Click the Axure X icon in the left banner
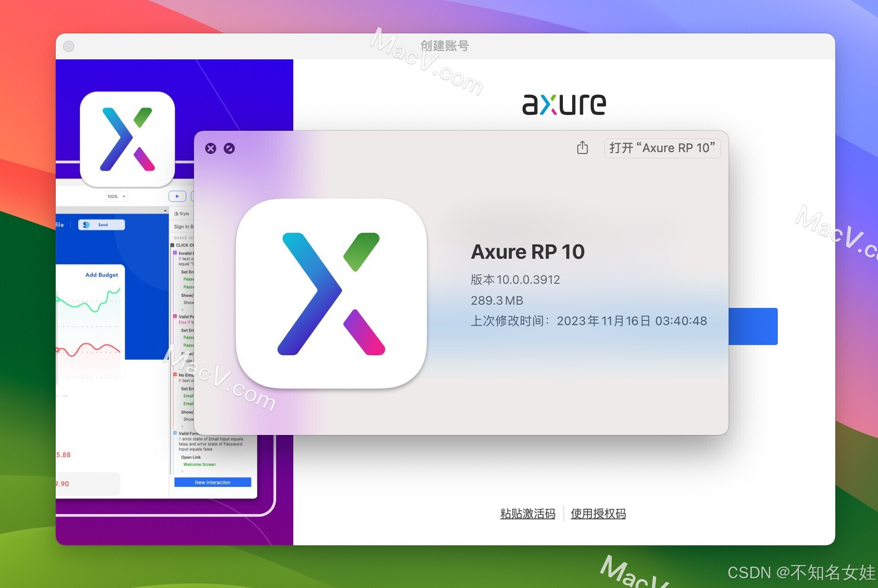 (127, 139)
